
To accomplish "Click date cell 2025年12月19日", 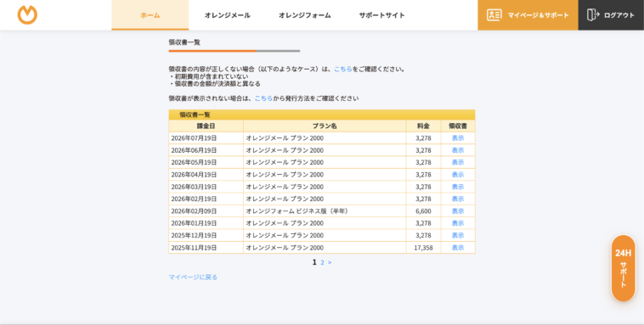I will pyautogui.click(x=206, y=236).
